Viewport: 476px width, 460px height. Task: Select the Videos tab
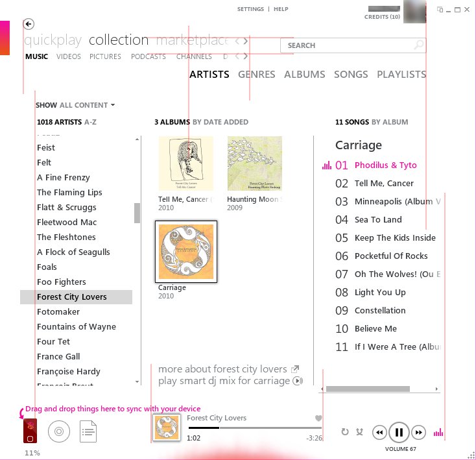[x=69, y=56]
